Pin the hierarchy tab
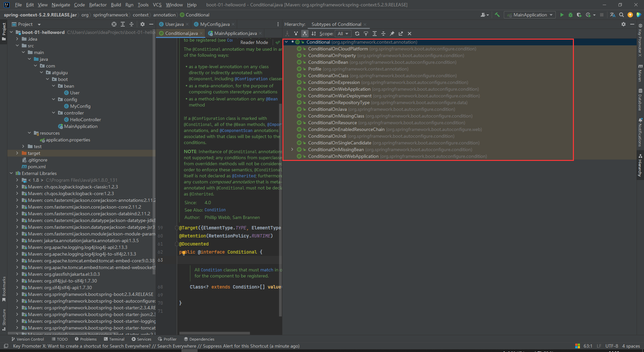The image size is (644, 352). [392, 34]
